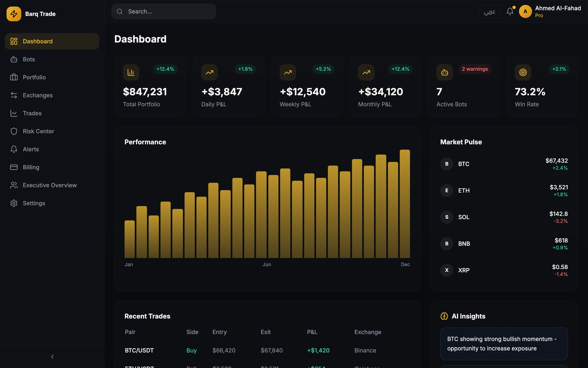Click the BTC bullish momentum insight card
Viewport: 588px width, 368px height.
pos(504,344)
